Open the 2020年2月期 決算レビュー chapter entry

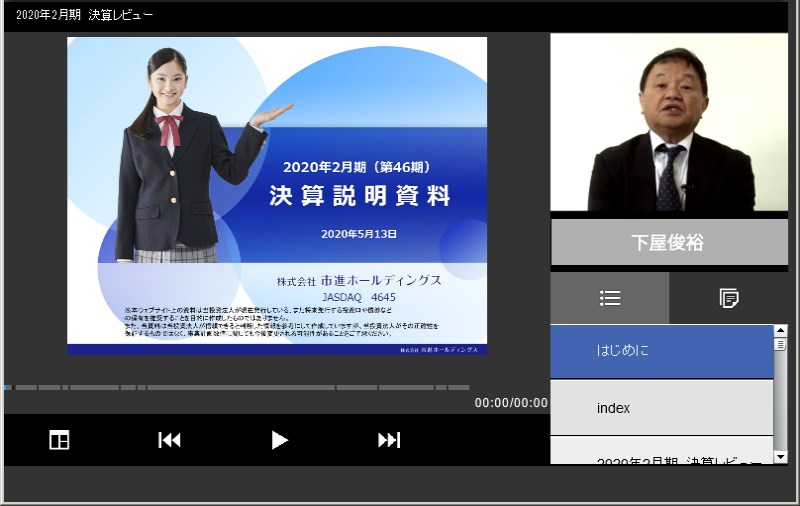(x=662, y=451)
